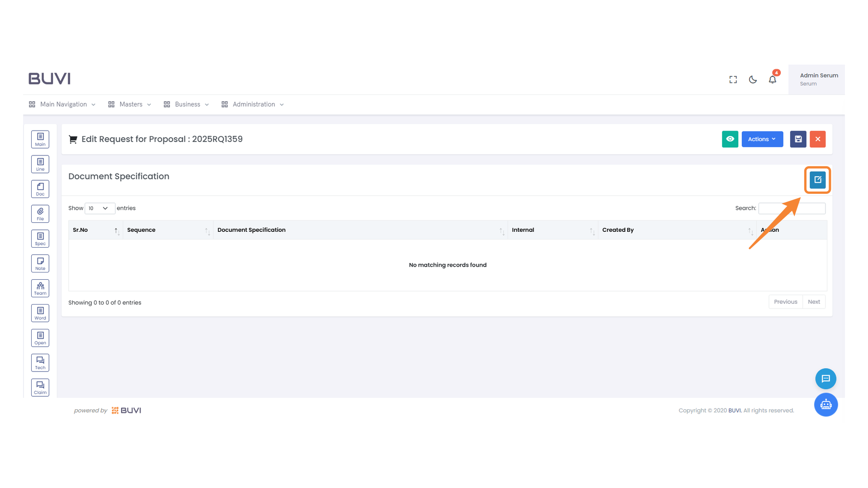The width and height of the screenshot is (868, 488).
Task: Open the Team sidebar section
Action: point(40,288)
